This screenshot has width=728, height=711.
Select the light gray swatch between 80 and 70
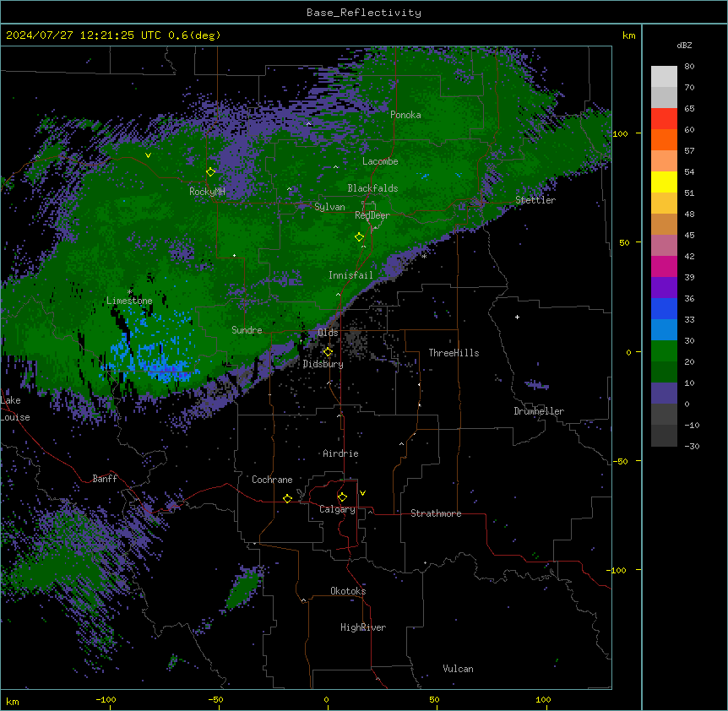click(664, 77)
